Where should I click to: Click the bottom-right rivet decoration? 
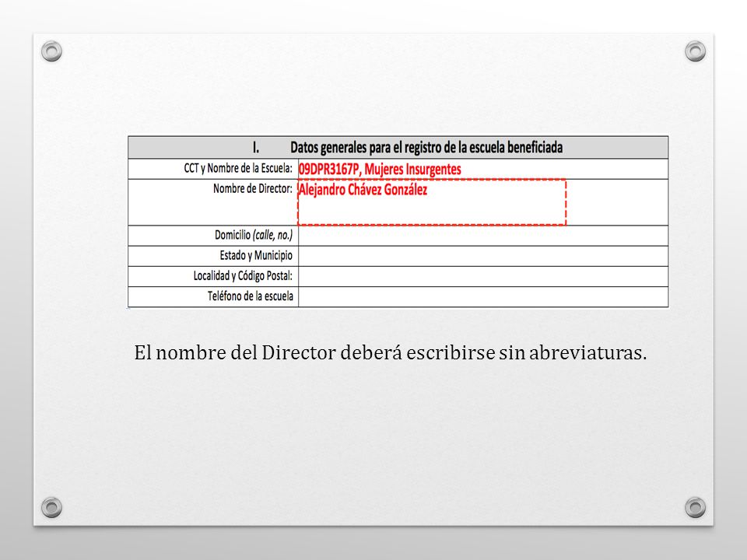[695, 507]
